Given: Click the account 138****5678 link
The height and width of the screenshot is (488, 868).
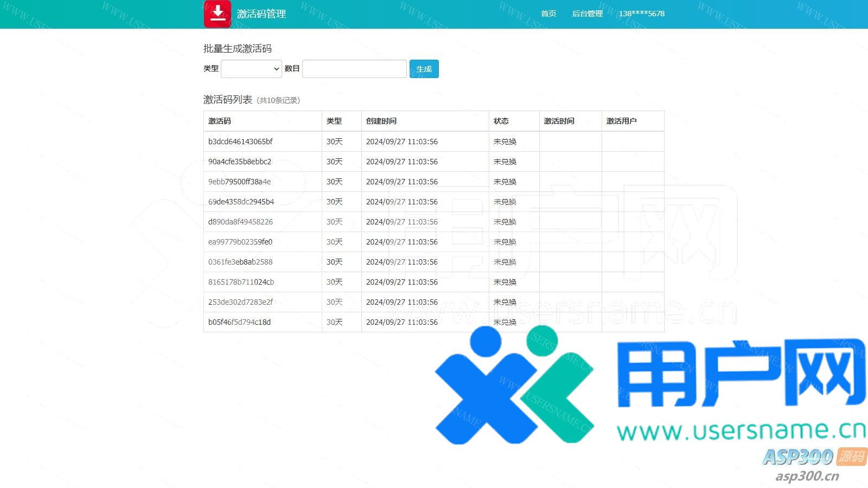Looking at the screenshot, I should point(642,14).
